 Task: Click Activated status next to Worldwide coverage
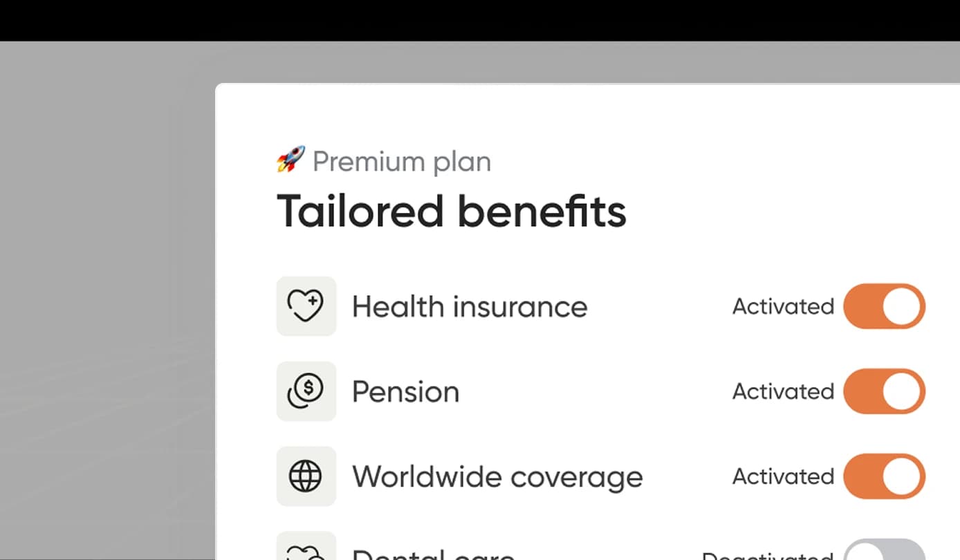pos(783,476)
